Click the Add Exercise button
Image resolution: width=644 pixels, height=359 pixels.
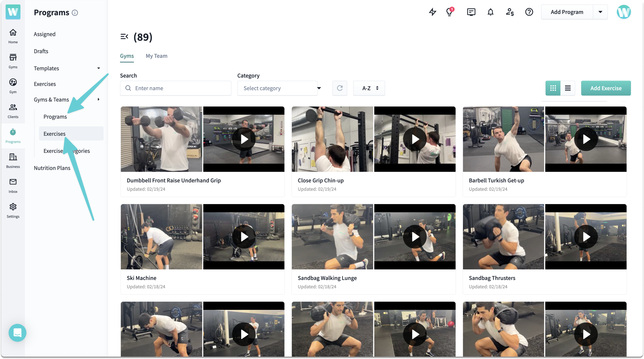pyautogui.click(x=606, y=88)
